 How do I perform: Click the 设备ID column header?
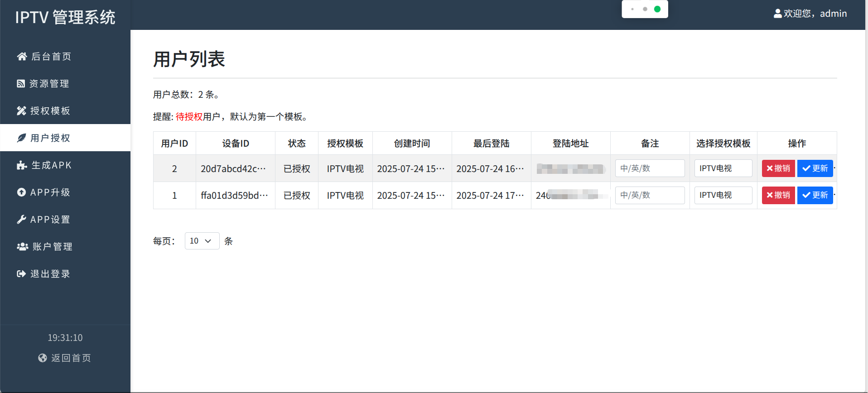pos(236,143)
